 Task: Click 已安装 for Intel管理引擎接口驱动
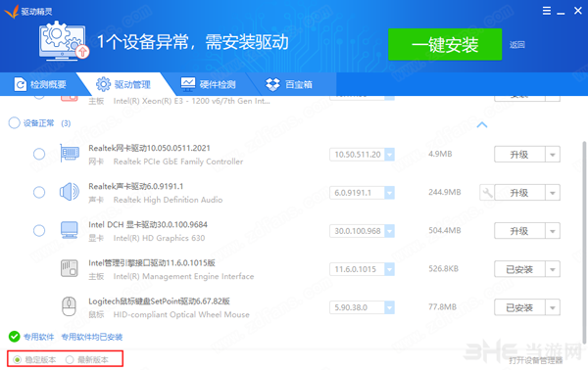519,269
